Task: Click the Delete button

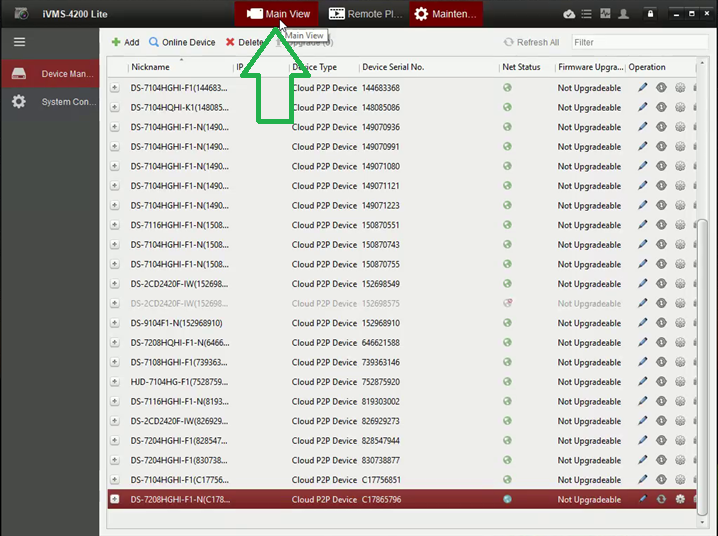Action: click(x=244, y=42)
